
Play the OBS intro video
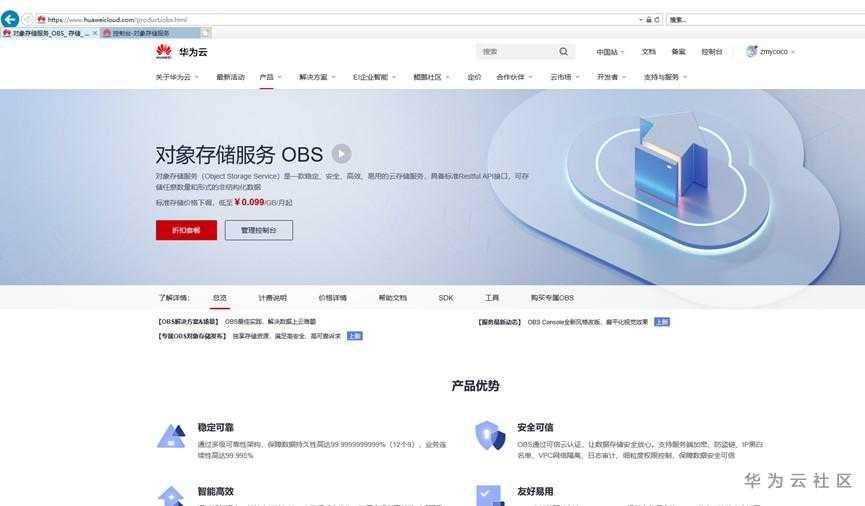pos(341,153)
